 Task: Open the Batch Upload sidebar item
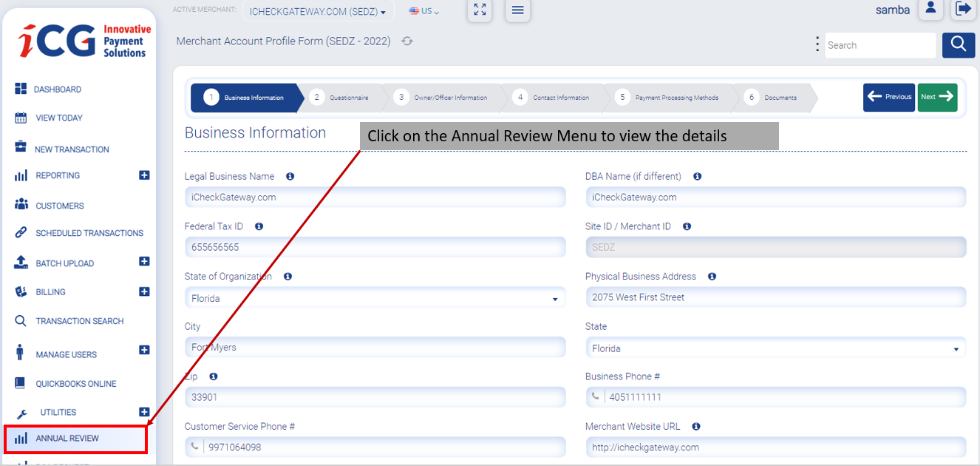pyautogui.click(x=65, y=263)
